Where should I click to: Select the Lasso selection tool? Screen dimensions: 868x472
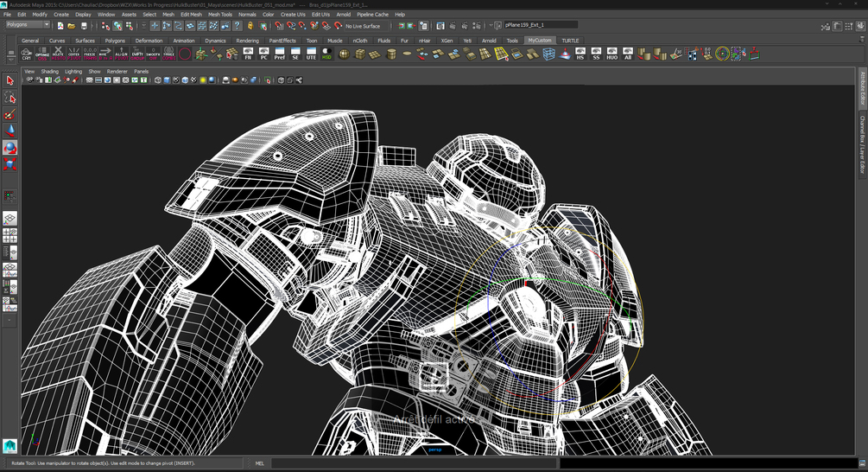[x=10, y=98]
